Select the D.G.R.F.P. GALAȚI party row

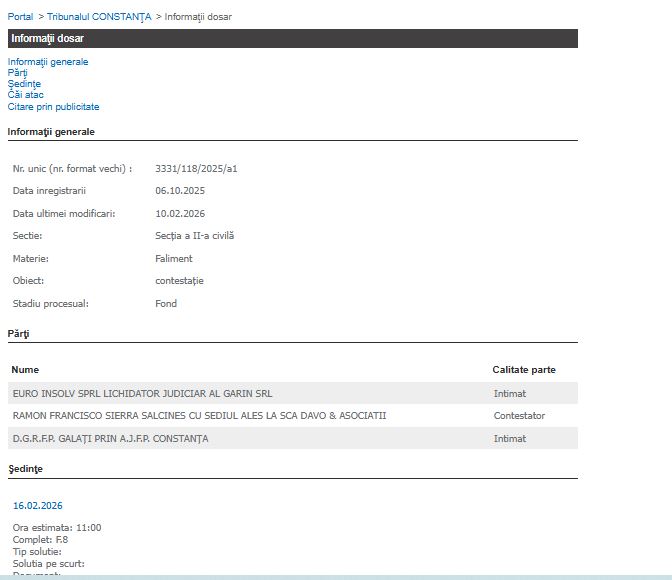[x=111, y=439]
